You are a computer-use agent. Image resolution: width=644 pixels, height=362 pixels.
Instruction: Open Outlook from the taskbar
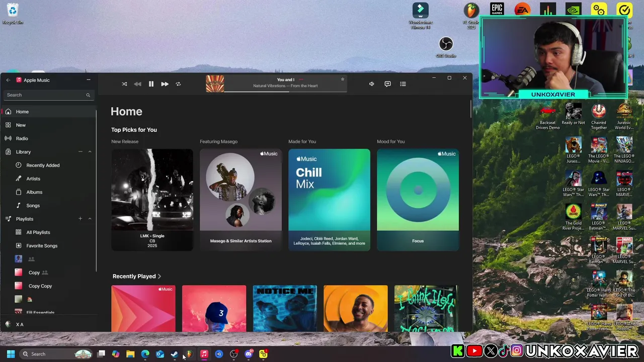point(160,354)
